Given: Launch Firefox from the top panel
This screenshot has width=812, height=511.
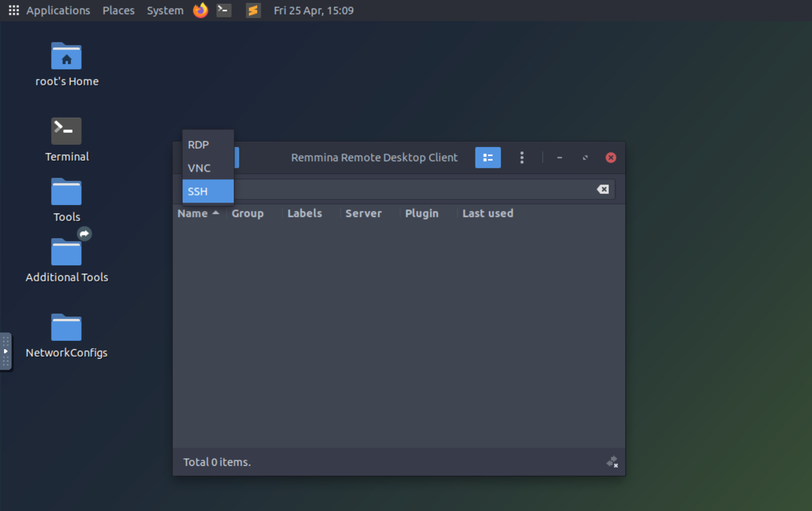Looking at the screenshot, I should (x=201, y=10).
